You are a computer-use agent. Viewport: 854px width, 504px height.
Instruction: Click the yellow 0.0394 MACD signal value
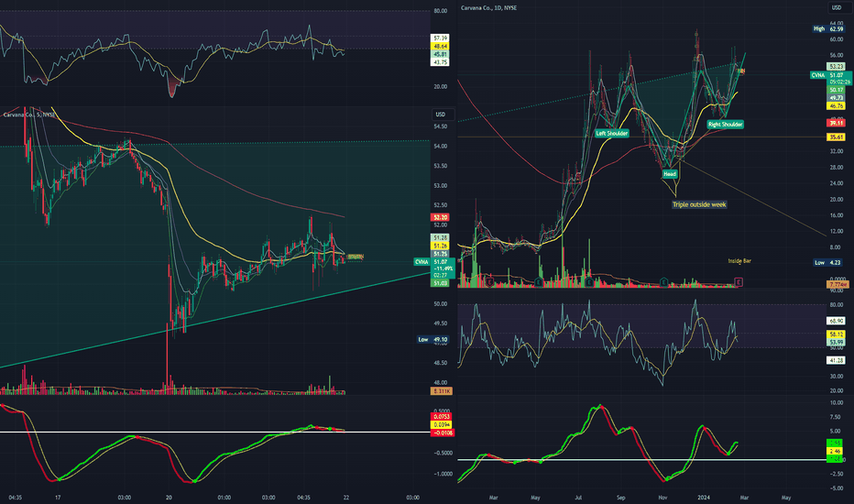click(x=442, y=425)
